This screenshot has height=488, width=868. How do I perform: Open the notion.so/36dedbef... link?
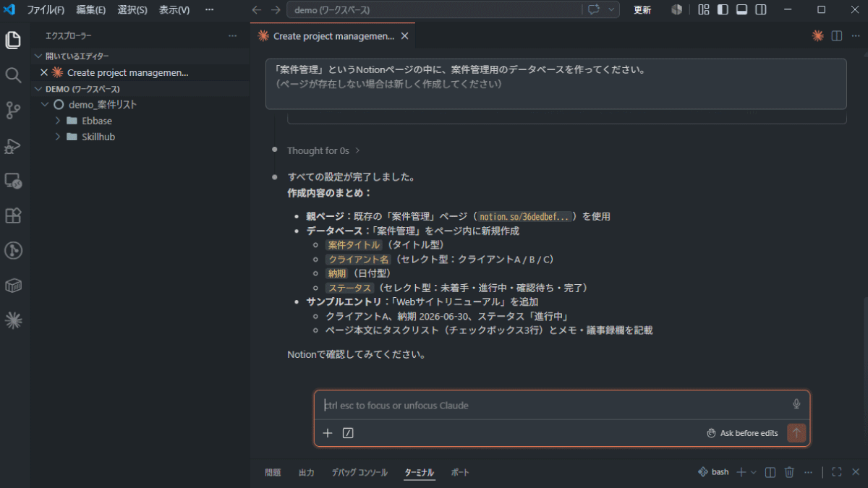pos(525,216)
